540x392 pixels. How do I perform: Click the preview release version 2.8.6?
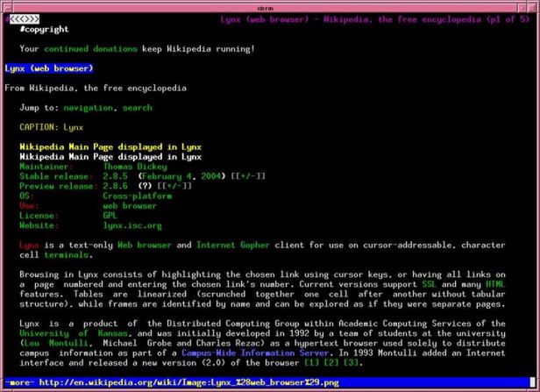pos(115,187)
